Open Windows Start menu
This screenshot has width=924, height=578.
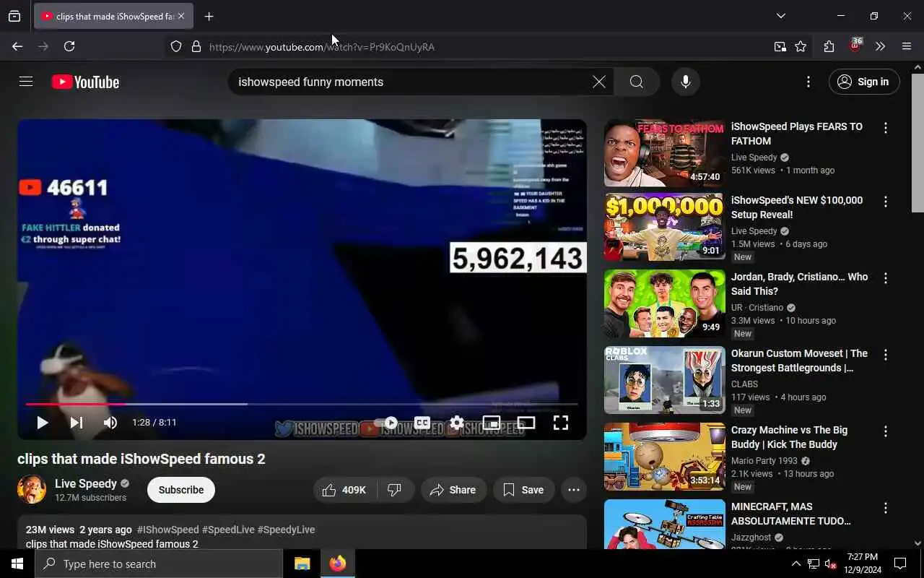coord(17,564)
